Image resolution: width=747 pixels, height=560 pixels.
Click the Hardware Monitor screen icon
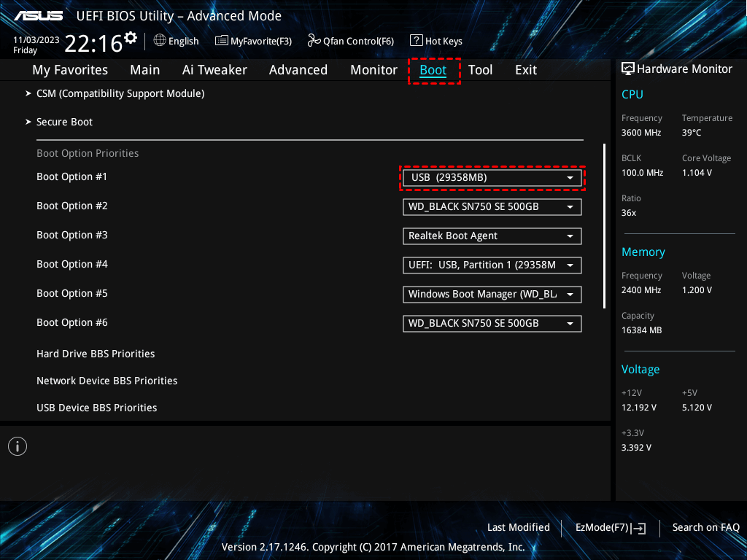pyautogui.click(x=628, y=69)
